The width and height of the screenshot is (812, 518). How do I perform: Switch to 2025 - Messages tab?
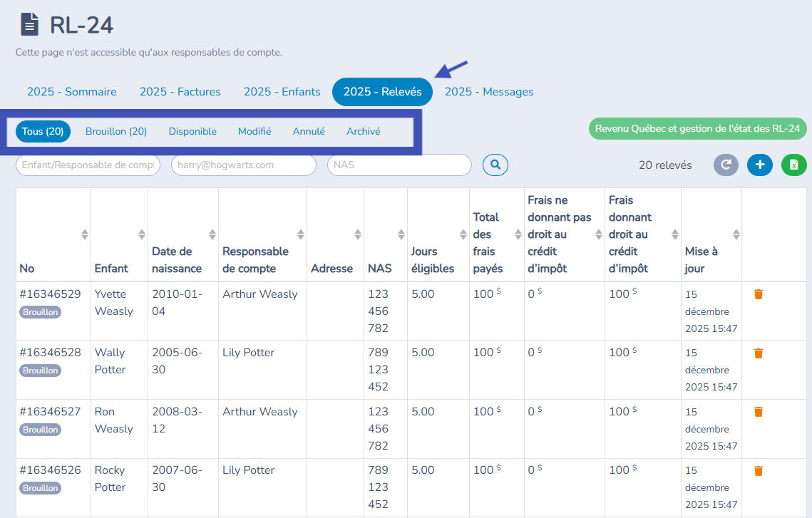pyautogui.click(x=489, y=92)
